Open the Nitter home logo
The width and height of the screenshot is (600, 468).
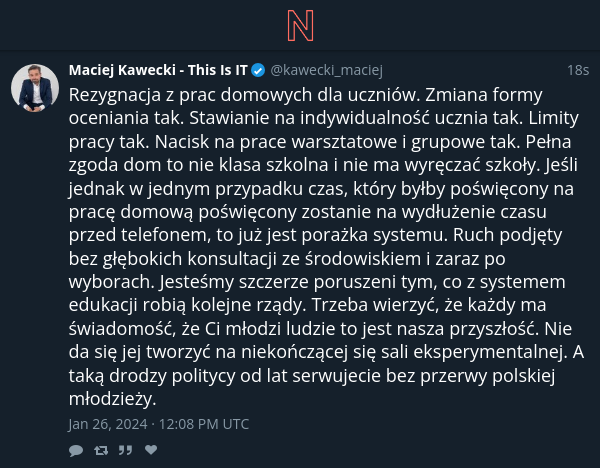300,26
